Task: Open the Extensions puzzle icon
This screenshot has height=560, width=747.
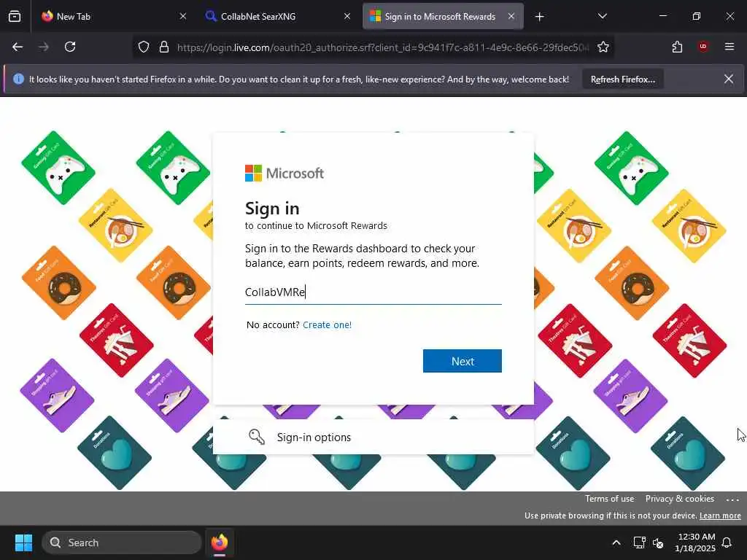Action: [x=678, y=47]
